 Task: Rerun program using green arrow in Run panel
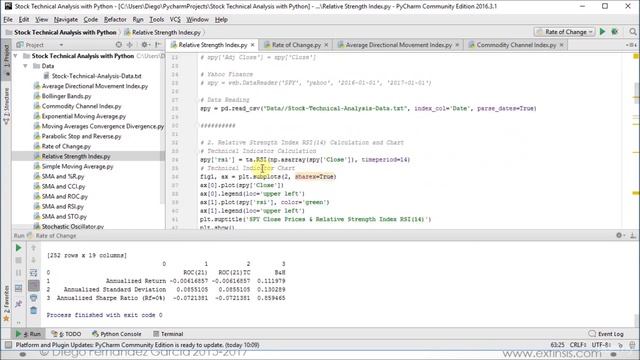coord(18,248)
